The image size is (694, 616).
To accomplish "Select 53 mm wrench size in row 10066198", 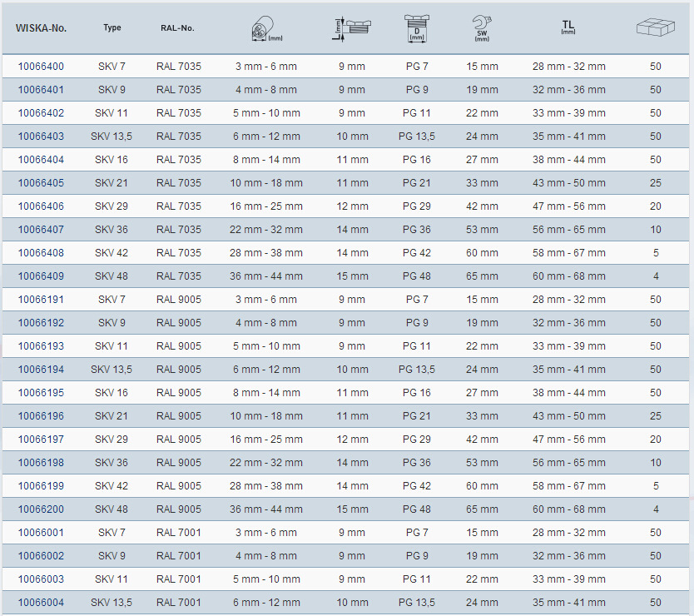I will pos(482,463).
